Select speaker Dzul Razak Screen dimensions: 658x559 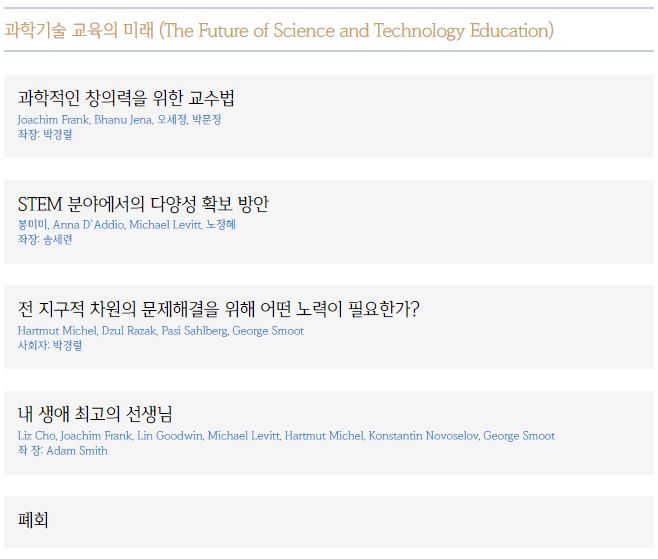(129, 331)
